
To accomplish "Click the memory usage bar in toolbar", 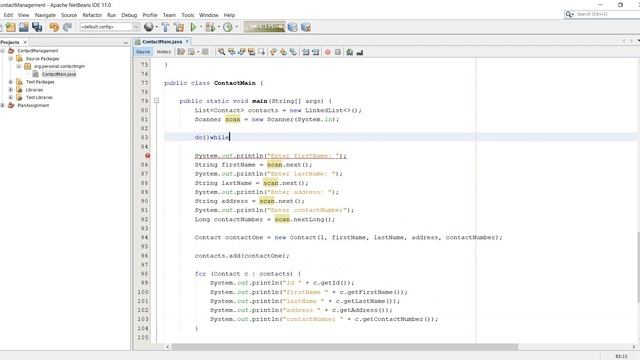I will tap(264, 27).
